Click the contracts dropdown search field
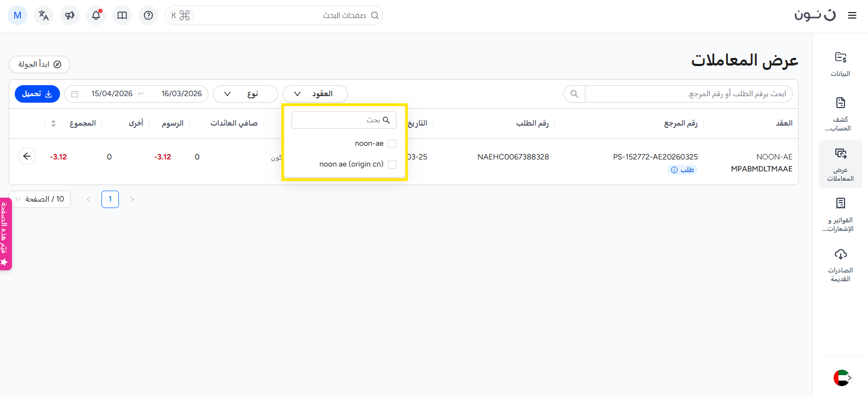The height and width of the screenshot is (397, 868). [344, 120]
